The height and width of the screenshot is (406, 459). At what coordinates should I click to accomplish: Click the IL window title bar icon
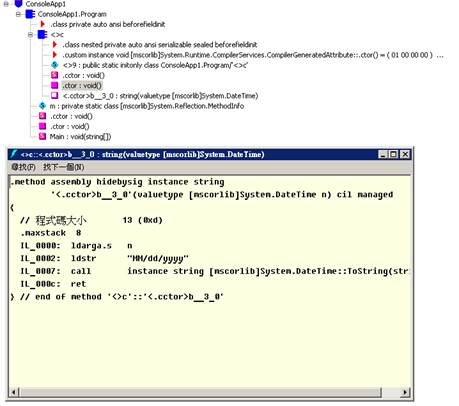click(14, 154)
